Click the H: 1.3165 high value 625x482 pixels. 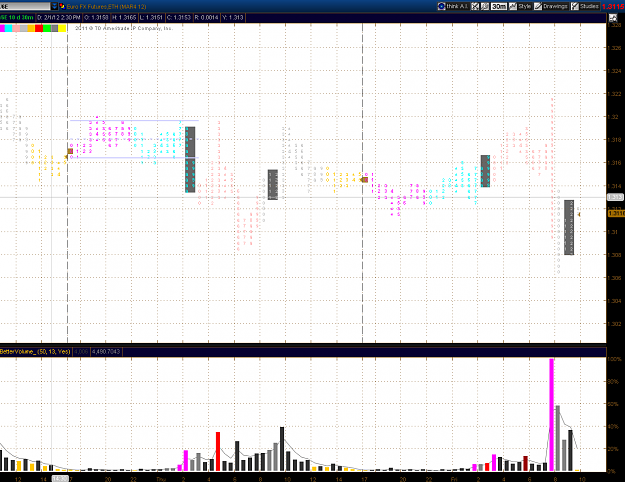124,18
